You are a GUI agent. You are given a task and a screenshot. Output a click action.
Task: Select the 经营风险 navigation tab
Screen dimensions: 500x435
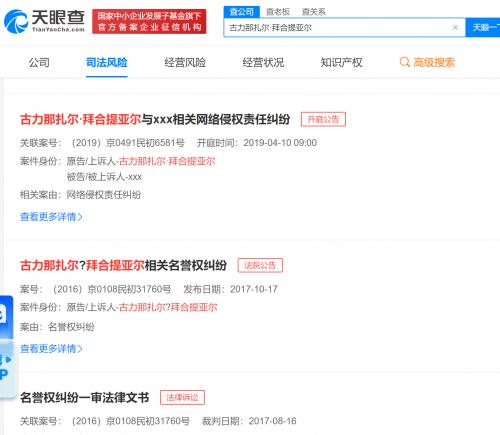click(x=185, y=62)
